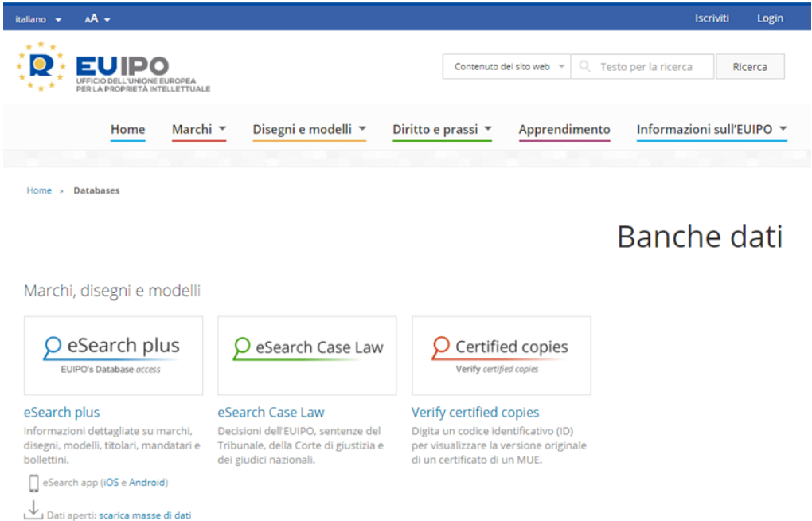Expand the Marchi menu
The image size is (812, 521).
[199, 129]
